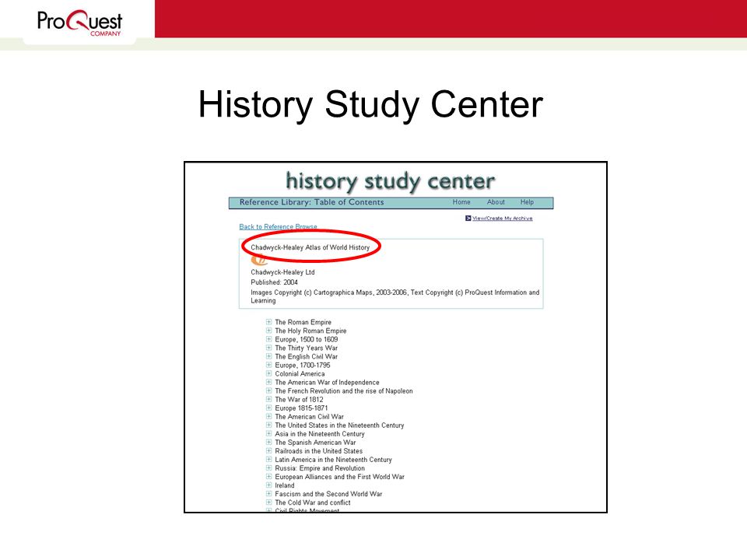Select Asia in the Nineteenth Century

(320, 434)
